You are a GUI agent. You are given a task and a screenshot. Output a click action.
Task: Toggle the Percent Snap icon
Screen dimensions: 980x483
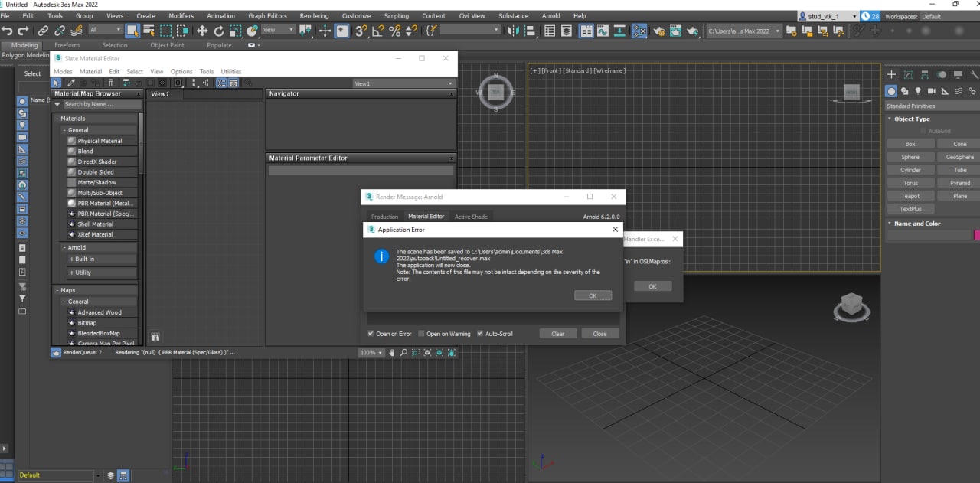395,31
